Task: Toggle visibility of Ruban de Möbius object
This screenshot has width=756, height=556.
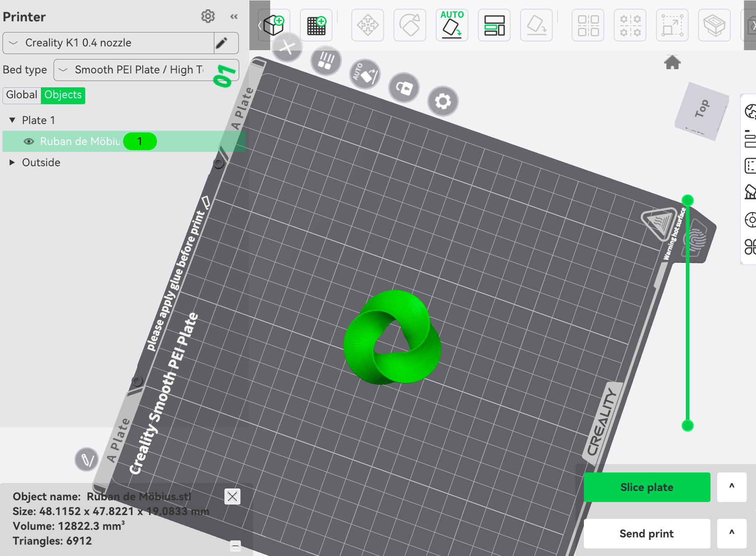Action: [28, 142]
